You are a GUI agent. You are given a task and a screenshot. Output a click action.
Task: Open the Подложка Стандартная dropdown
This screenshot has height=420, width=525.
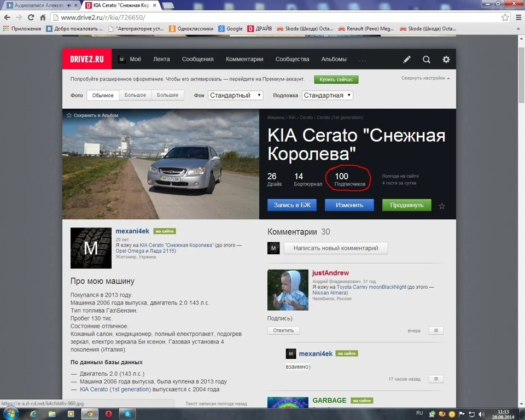point(328,96)
